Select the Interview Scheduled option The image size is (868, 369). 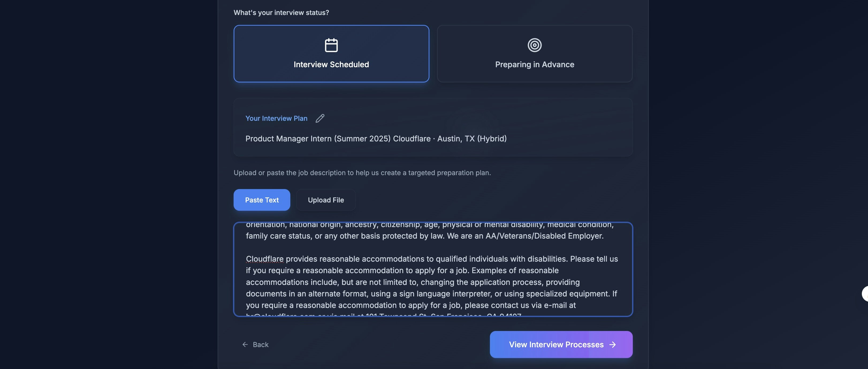331,54
